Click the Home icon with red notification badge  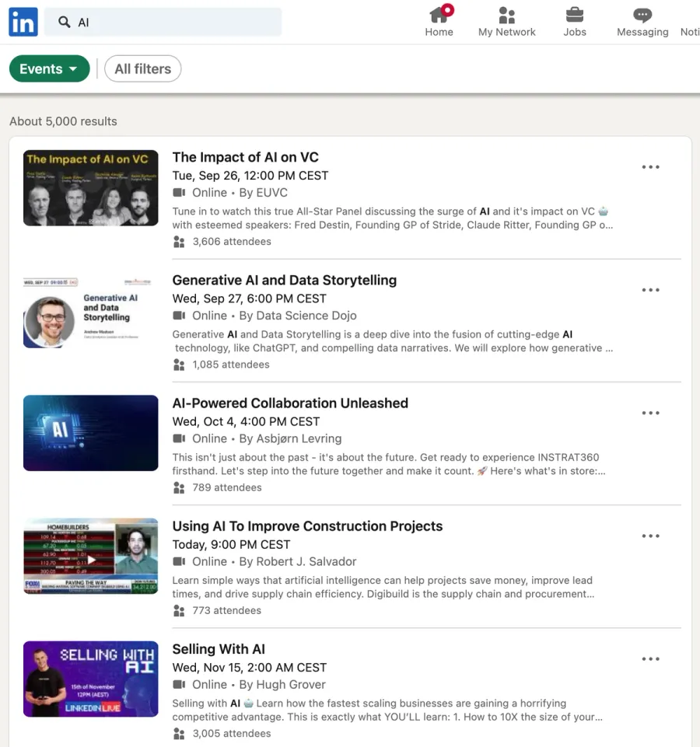[x=439, y=16]
